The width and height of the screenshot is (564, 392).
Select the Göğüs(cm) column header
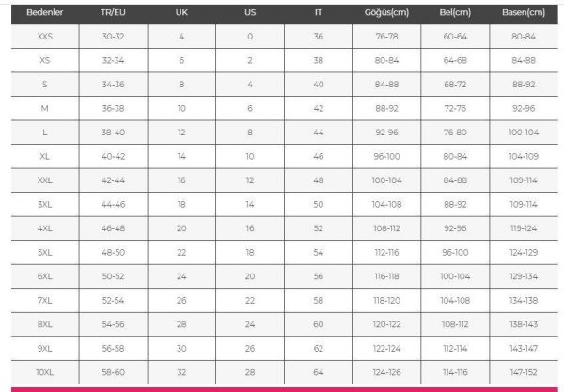point(386,12)
